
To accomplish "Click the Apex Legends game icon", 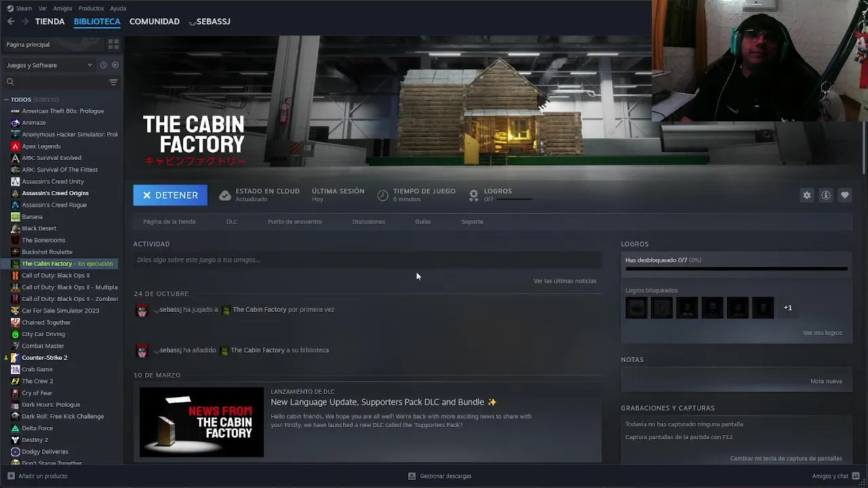I will pyautogui.click(x=15, y=146).
